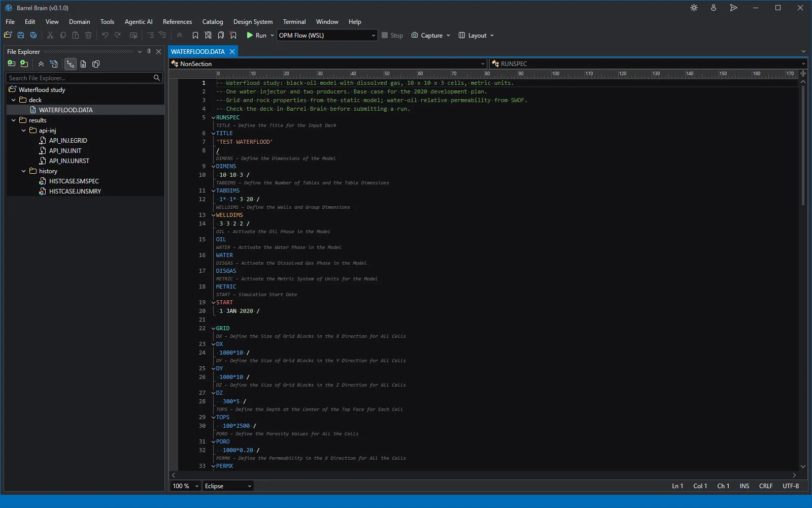Click the Save icon in toolbar

click(x=21, y=35)
